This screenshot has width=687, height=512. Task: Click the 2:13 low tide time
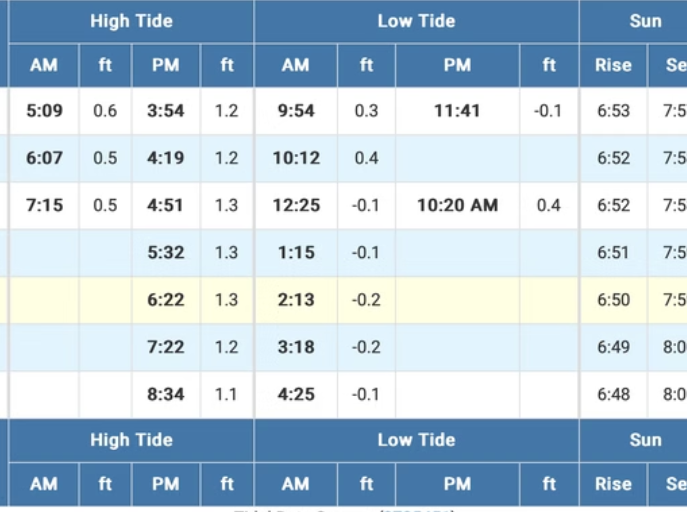pos(296,300)
